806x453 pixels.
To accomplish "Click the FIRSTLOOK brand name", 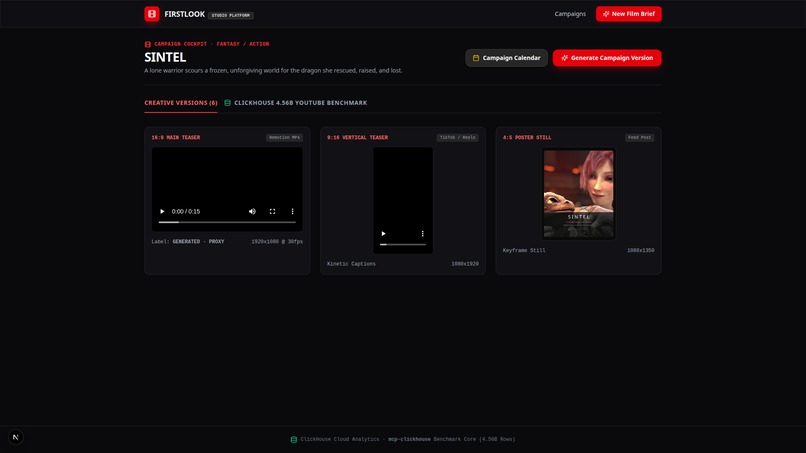I will pos(185,14).
